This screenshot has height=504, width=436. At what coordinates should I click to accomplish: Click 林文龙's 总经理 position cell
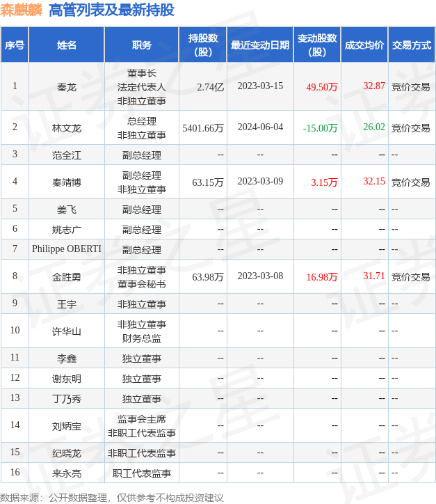(142, 128)
